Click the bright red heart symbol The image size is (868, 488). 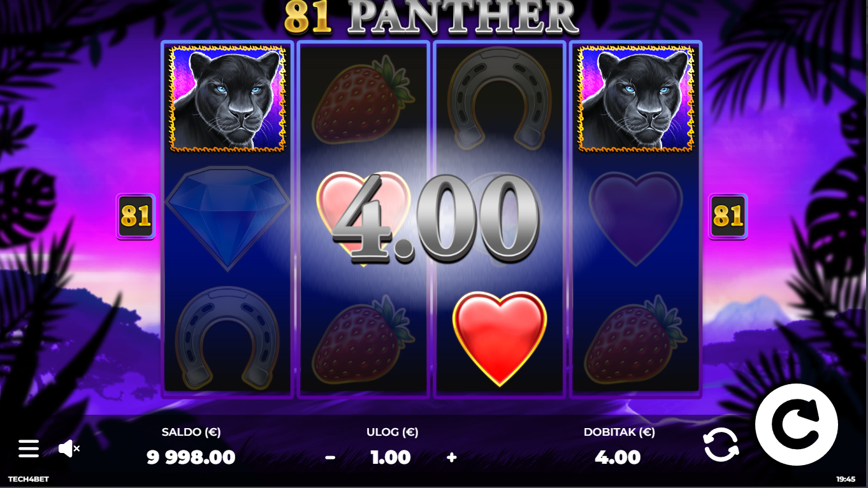[x=500, y=338]
